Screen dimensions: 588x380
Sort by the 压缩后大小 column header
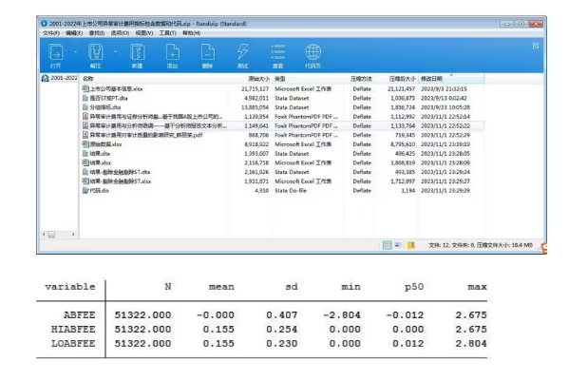click(x=403, y=79)
